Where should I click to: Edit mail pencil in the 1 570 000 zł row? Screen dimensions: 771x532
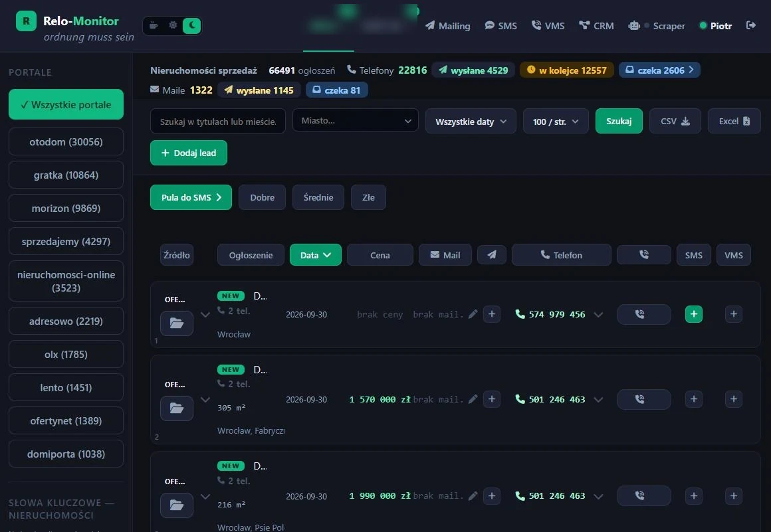pyautogui.click(x=473, y=399)
